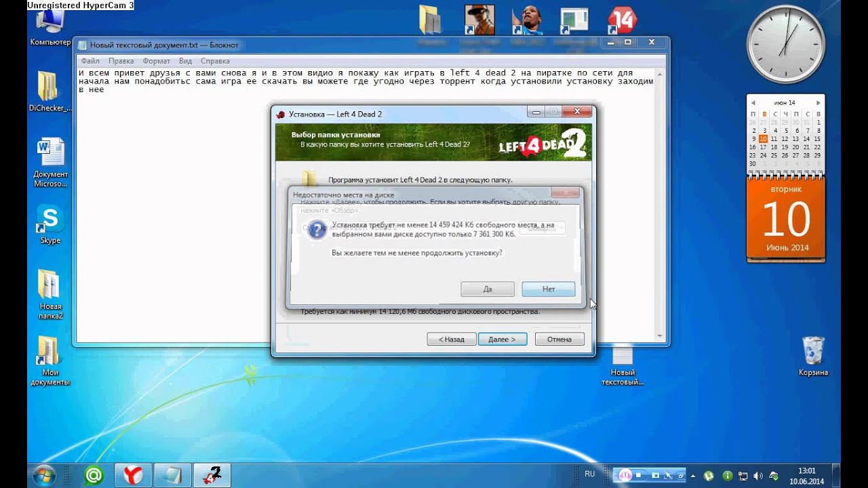The height and width of the screenshot is (488, 868).
Task: Click the question mark icon in dialog
Action: point(317,229)
